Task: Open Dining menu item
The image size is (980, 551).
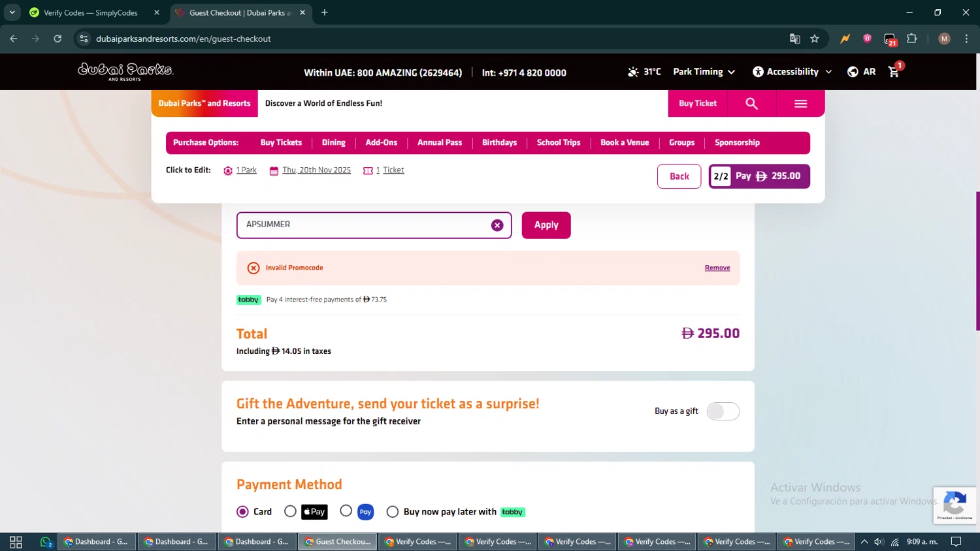Action: coord(333,142)
